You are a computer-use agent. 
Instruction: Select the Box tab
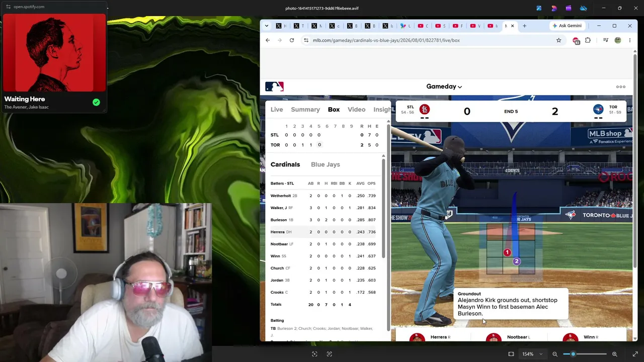click(334, 110)
